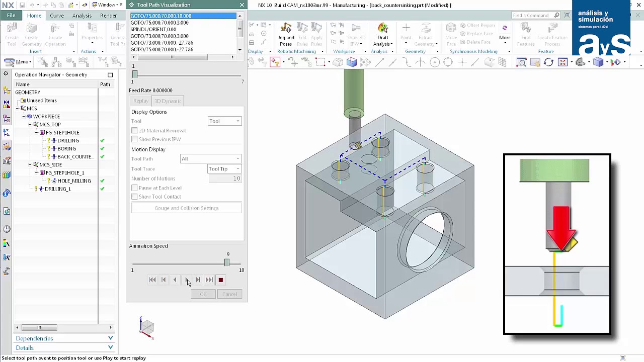This screenshot has height=362, width=644.
Task: Switch to the Replay tab
Action: [x=141, y=101]
